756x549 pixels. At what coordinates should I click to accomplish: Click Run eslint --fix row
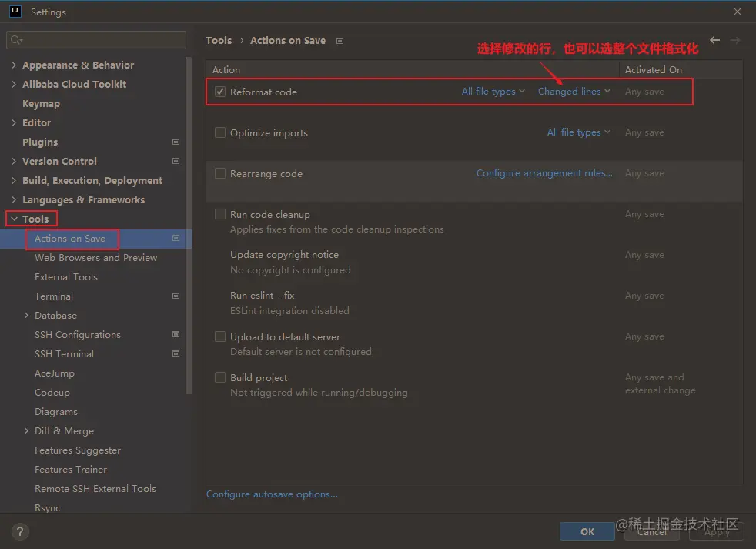(474, 303)
